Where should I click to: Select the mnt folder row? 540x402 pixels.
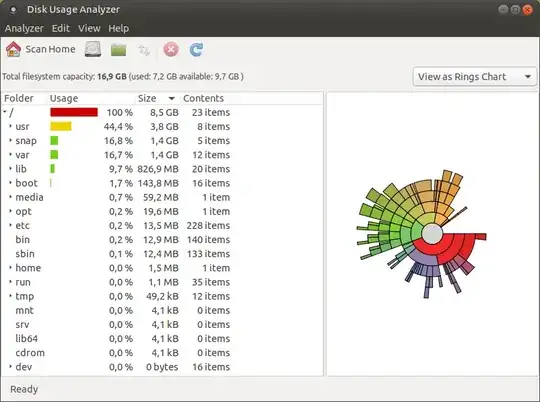click(163, 310)
